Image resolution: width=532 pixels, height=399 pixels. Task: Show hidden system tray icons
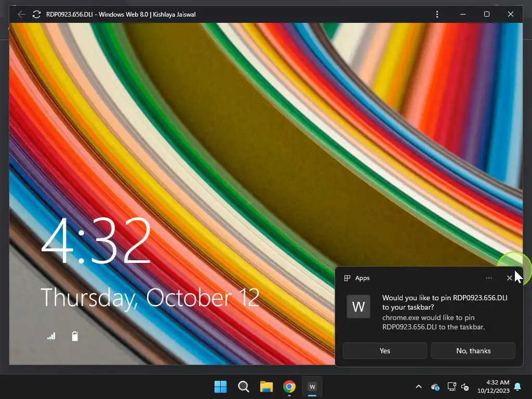[419, 387]
